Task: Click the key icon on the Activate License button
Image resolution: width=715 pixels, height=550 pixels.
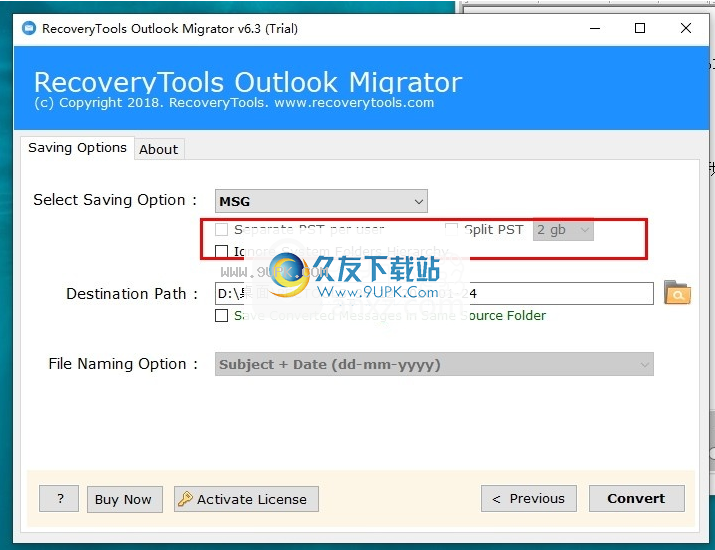Action: (x=185, y=499)
